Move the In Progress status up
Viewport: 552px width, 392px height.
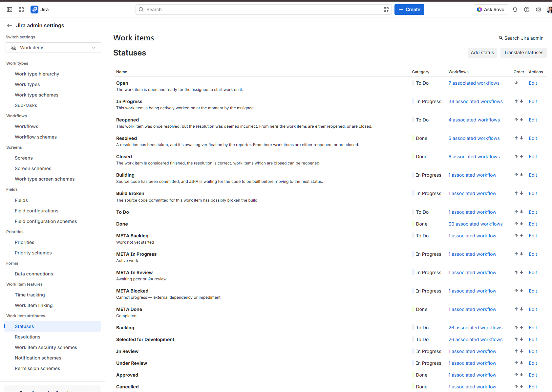516,101
